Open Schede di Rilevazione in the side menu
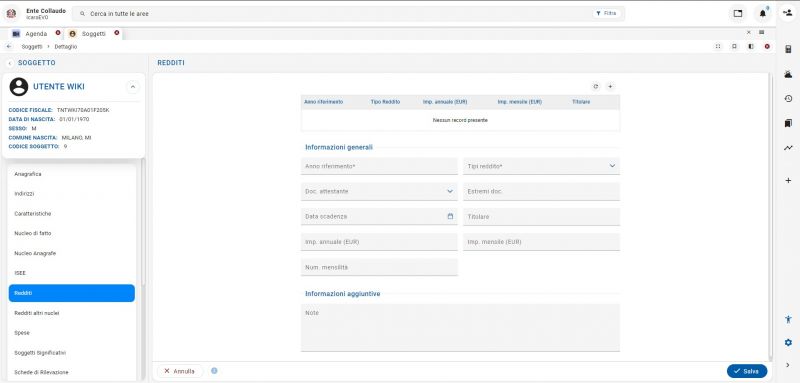 [x=72, y=372]
